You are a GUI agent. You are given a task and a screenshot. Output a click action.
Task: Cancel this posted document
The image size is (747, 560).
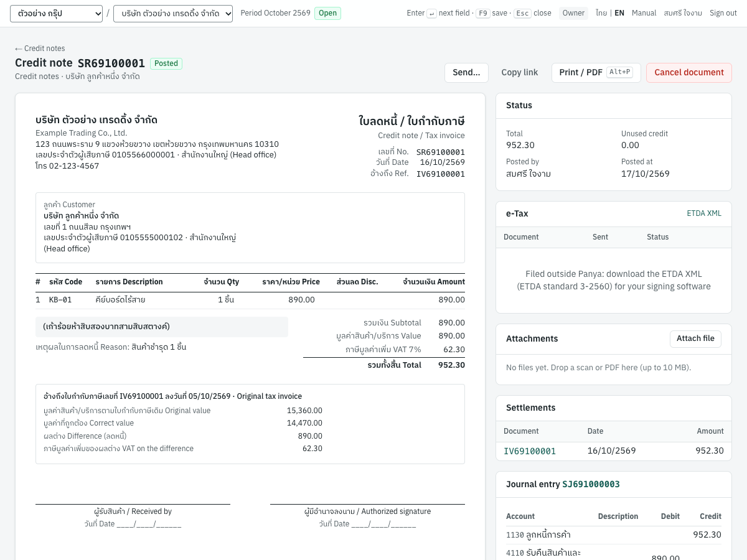689,73
